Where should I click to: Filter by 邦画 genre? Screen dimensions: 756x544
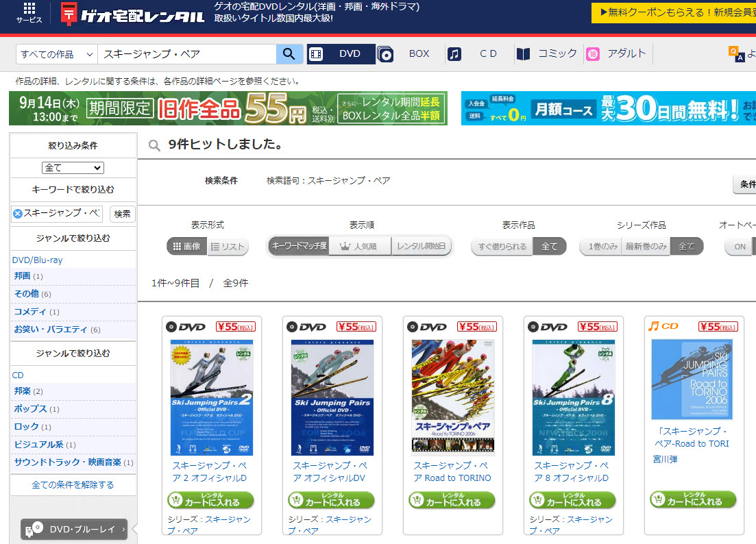22,275
